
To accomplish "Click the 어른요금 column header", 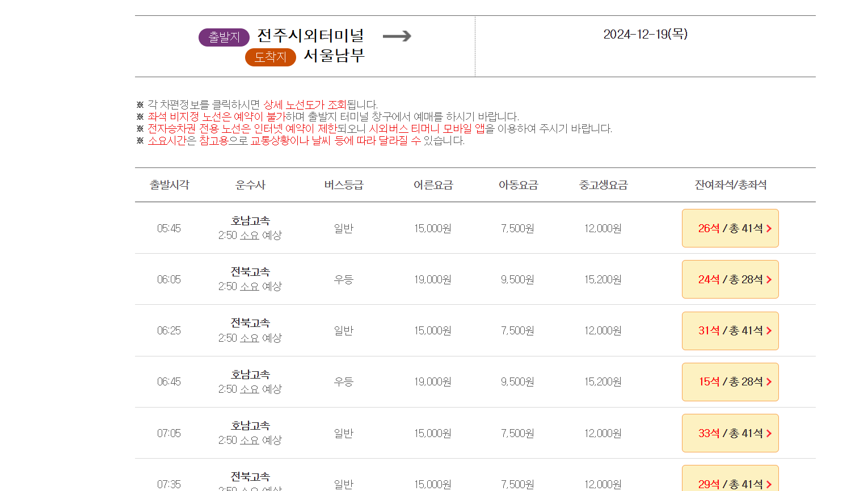I will pyautogui.click(x=433, y=185).
